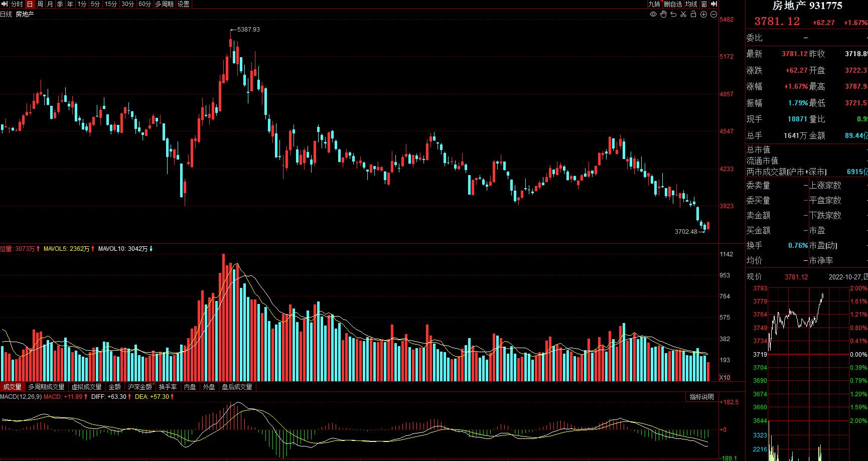Select the 换手率 turnover indicator tab
The height and width of the screenshot is (461, 868).
[x=168, y=387]
